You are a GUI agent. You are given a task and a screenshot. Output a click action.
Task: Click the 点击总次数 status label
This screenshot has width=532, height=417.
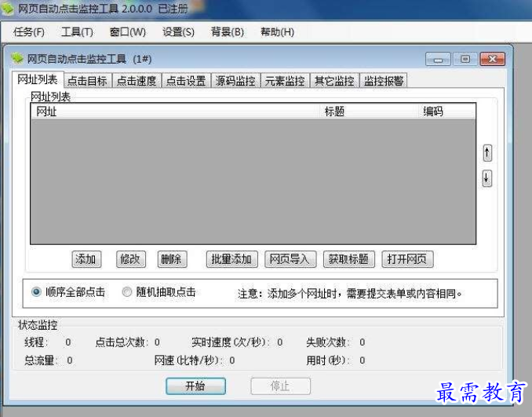(x=122, y=342)
